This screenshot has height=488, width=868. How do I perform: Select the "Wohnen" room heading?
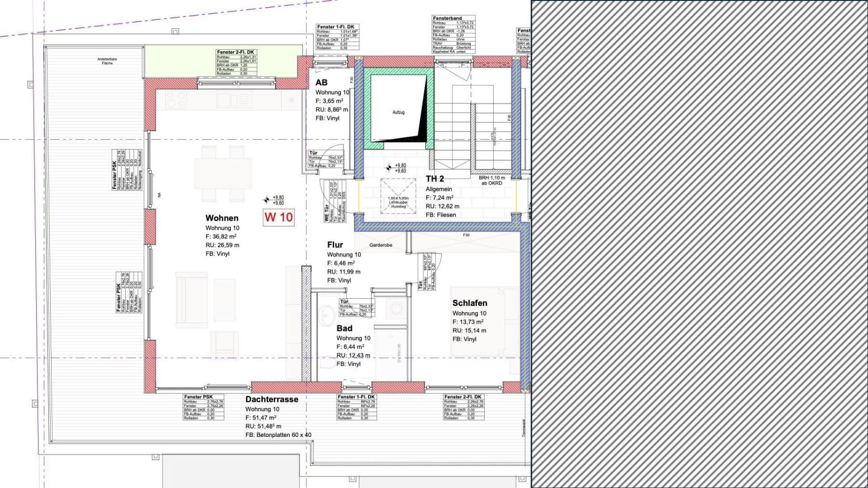pos(222,218)
